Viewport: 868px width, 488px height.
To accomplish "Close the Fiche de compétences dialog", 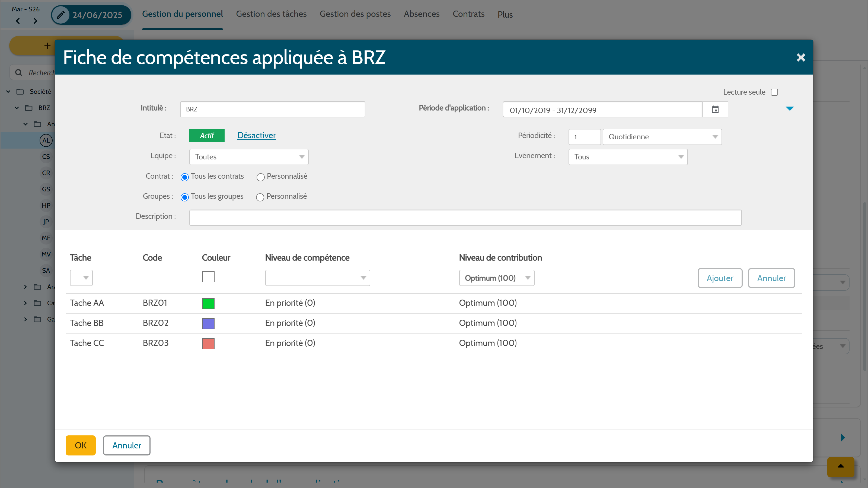I will point(801,57).
